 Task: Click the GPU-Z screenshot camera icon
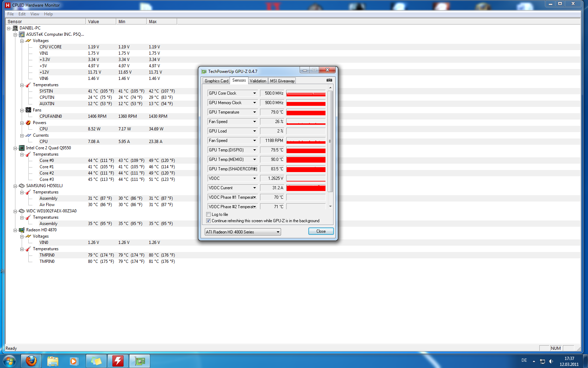[x=329, y=80]
